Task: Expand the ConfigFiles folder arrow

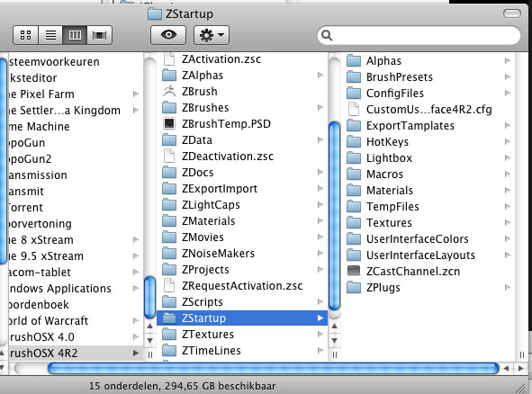Action: [x=508, y=93]
